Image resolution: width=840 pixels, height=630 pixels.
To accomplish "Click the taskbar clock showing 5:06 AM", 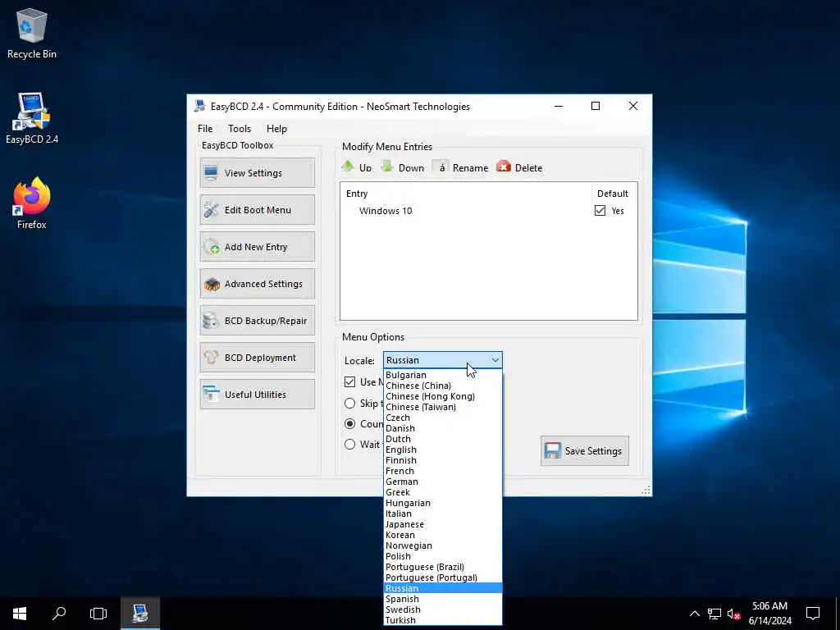I will [x=769, y=614].
